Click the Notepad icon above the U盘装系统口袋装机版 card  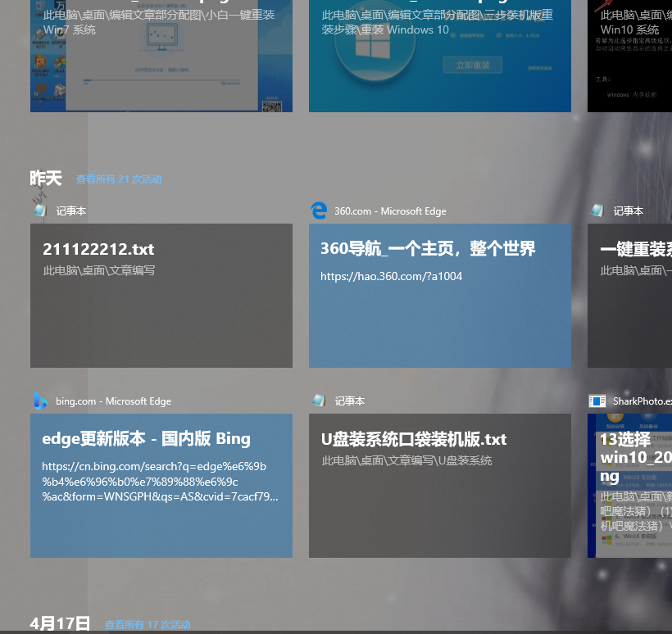point(319,401)
